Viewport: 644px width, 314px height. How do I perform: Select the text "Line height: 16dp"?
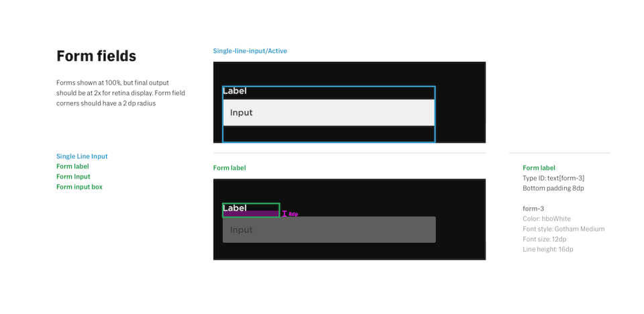coord(548,250)
